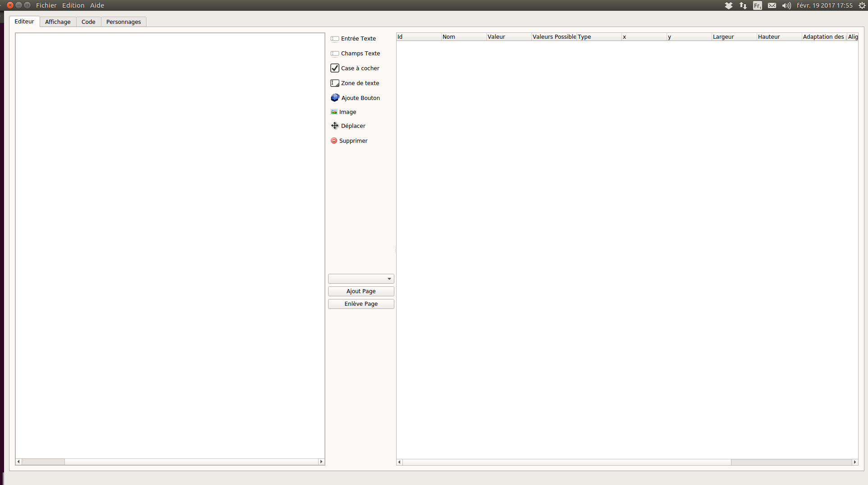Click the Zone de texte label
The image size is (868, 485).
tap(360, 83)
